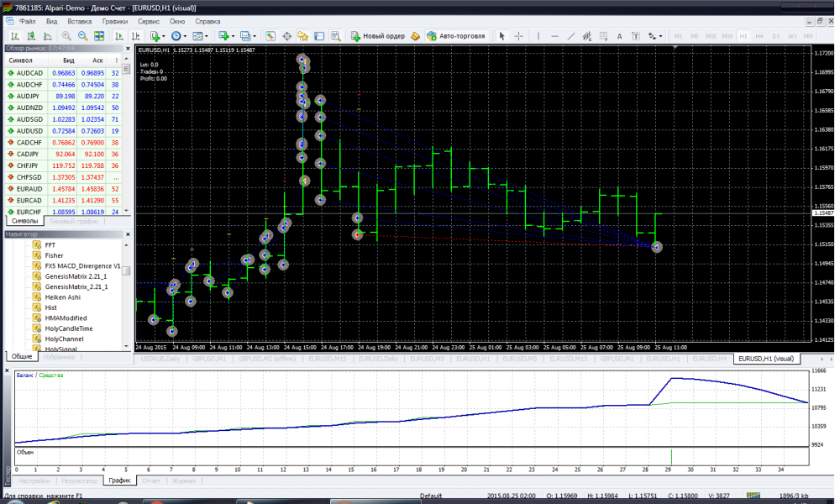
Task: Select the vertical line drawing tool
Action: coord(539,36)
